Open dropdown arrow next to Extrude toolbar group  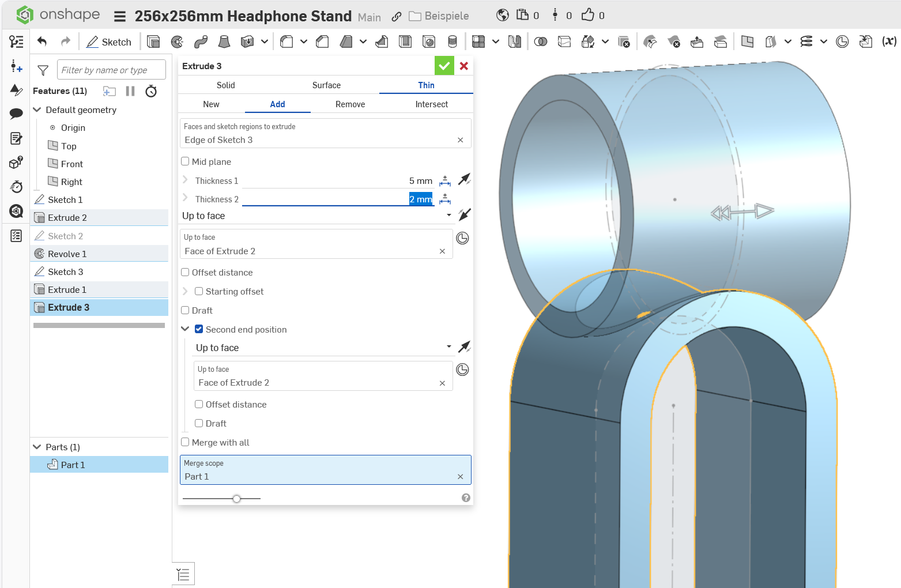[265, 42]
